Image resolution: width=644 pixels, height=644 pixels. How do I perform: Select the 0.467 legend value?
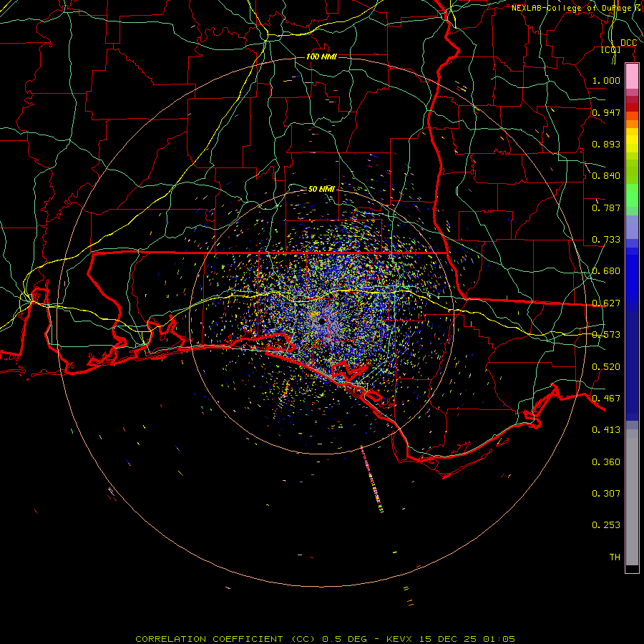pos(606,399)
